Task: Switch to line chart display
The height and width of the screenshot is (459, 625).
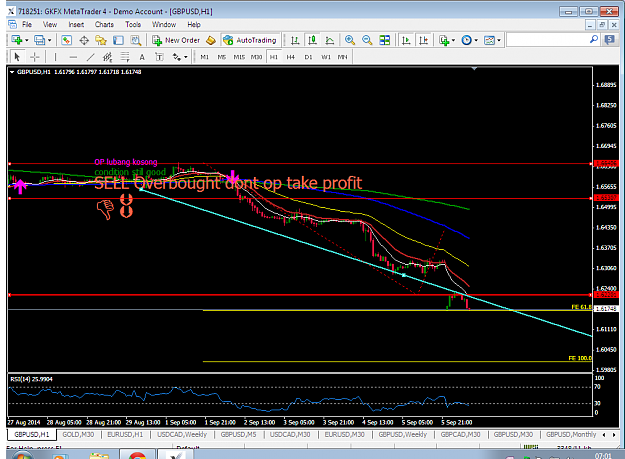Action: coord(330,40)
